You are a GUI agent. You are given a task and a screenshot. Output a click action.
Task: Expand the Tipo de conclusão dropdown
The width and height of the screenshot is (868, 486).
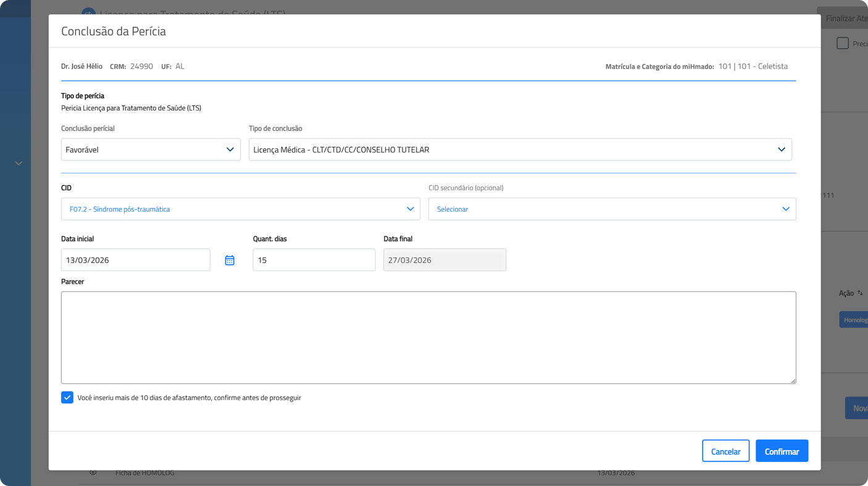520,150
